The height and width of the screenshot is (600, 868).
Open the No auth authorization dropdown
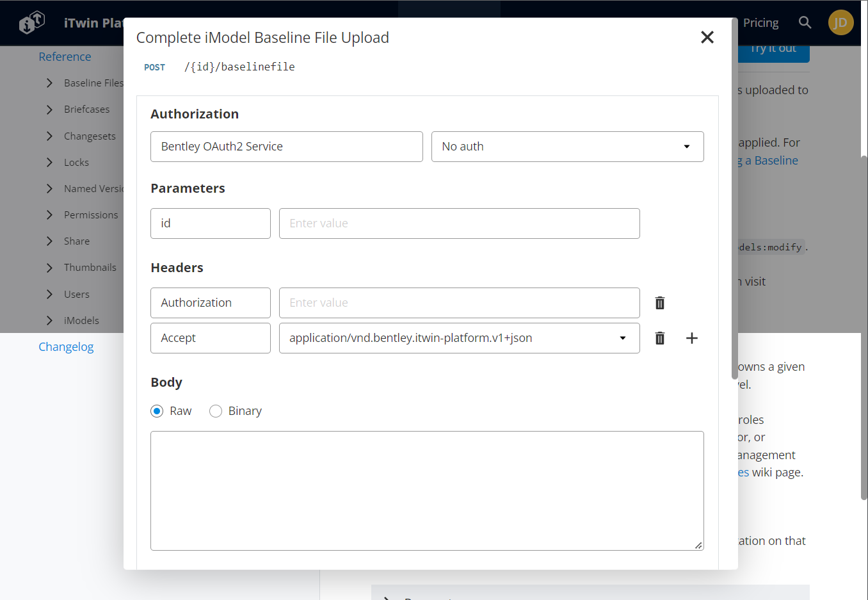tap(567, 147)
